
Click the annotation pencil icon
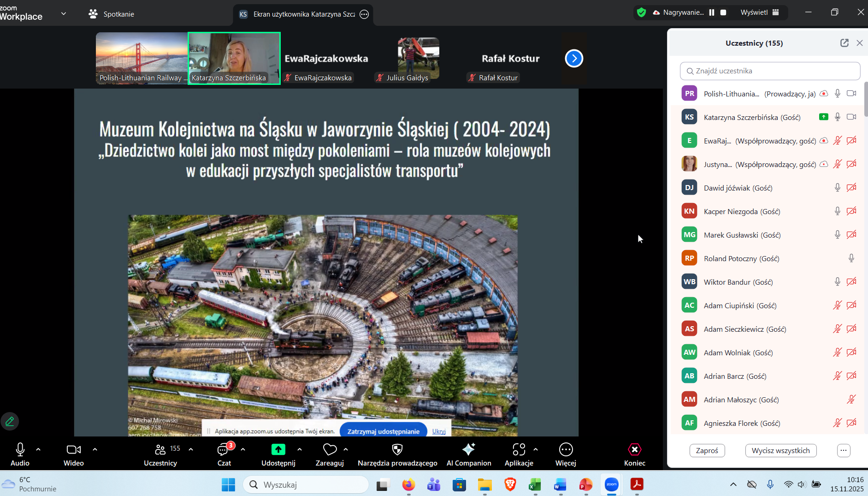10,421
